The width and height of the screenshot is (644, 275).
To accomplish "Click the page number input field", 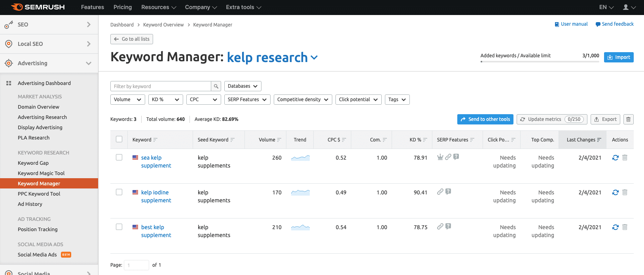I will pos(136,265).
